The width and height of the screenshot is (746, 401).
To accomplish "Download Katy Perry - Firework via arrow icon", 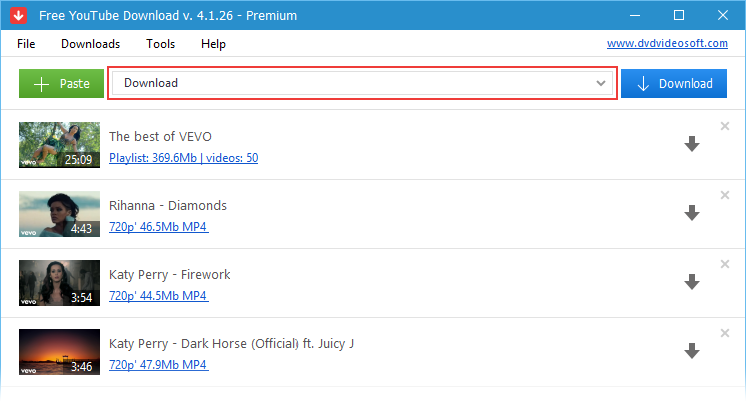I will [692, 282].
